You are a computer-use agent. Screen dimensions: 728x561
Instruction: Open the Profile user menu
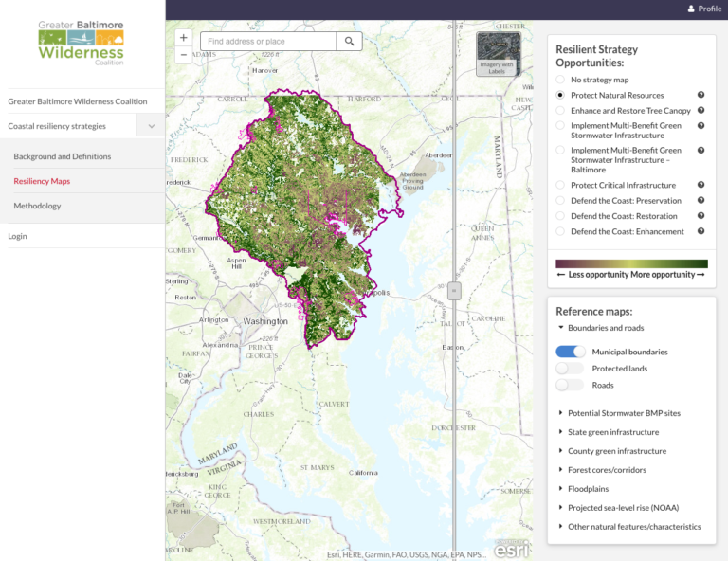pyautogui.click(x=703, y=9)
